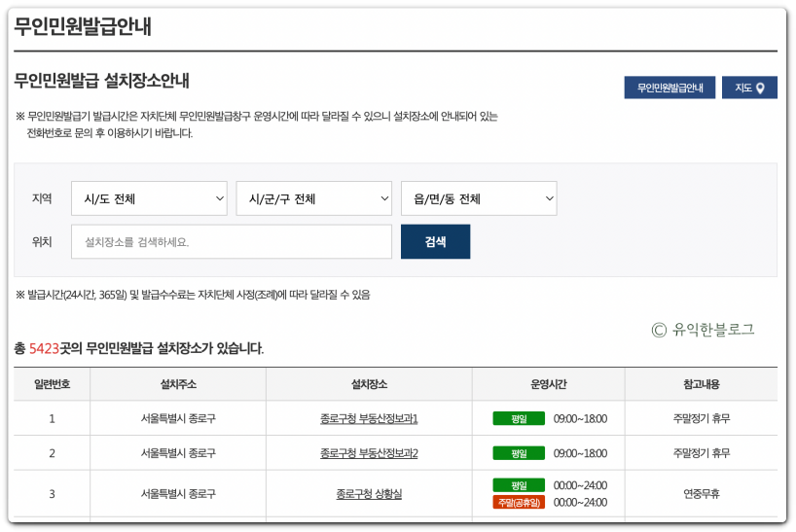Click serial number 2 cell
Screen dimensions: 796x532
[52, 453]
